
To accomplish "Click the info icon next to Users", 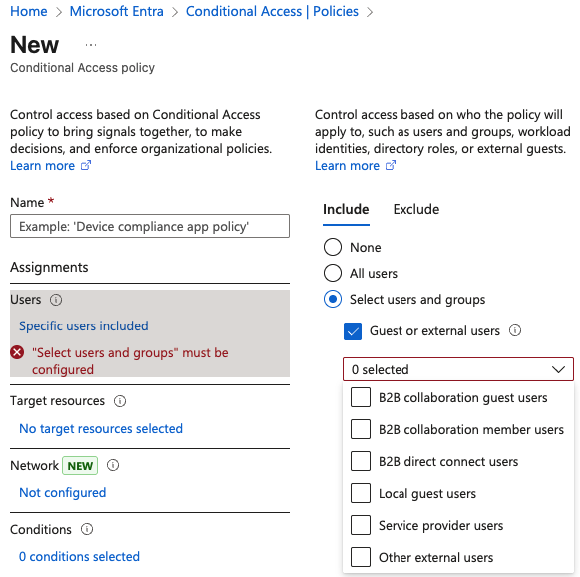I will [56, 300].
